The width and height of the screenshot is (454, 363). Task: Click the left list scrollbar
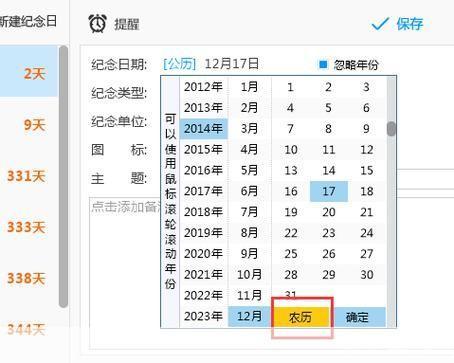click(63, 177)
